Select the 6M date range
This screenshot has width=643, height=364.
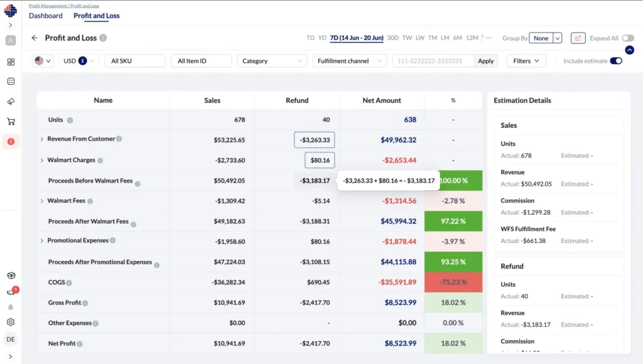(x=458, y=38)
